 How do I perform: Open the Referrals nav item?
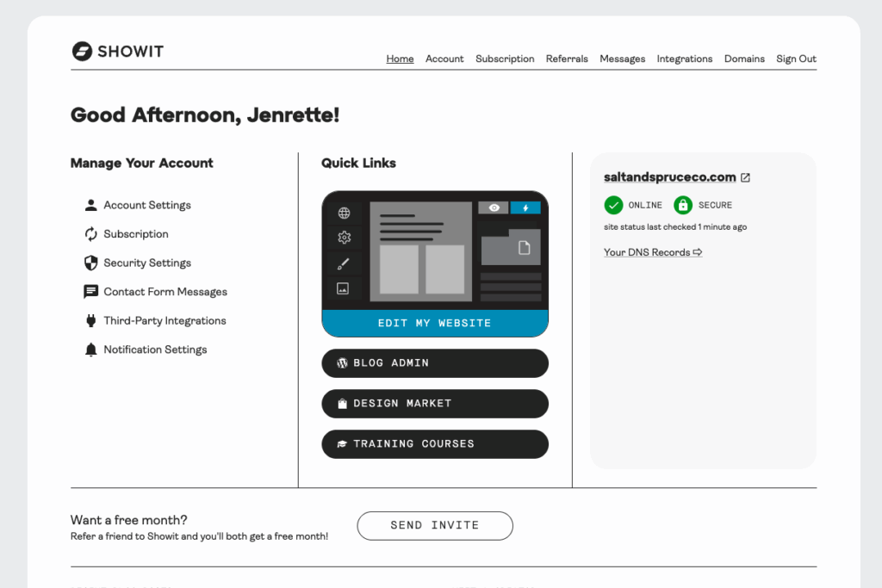point(567,59)
